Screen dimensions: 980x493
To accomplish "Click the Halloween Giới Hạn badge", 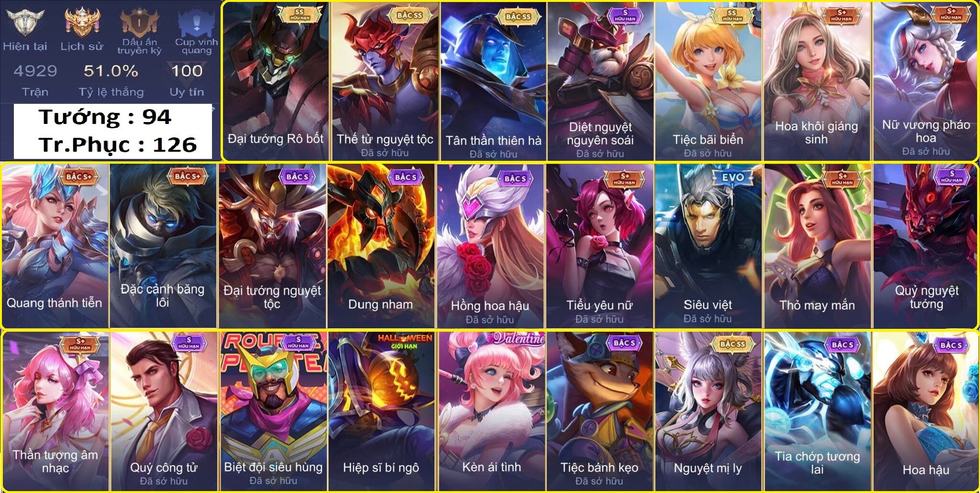I will tap(404, 341).
